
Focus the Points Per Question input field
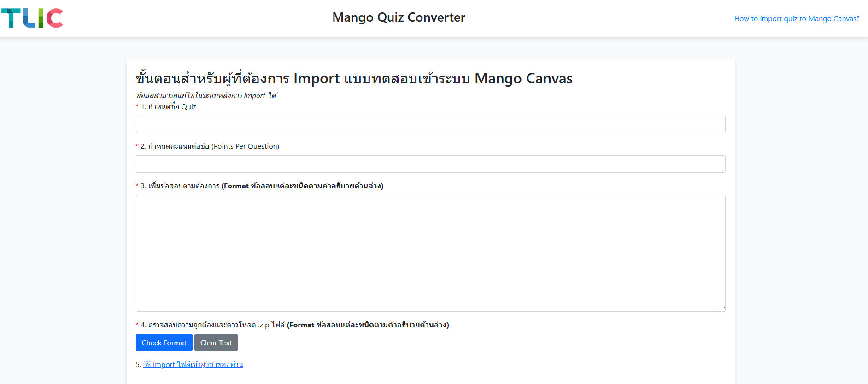tap(430, 164)
